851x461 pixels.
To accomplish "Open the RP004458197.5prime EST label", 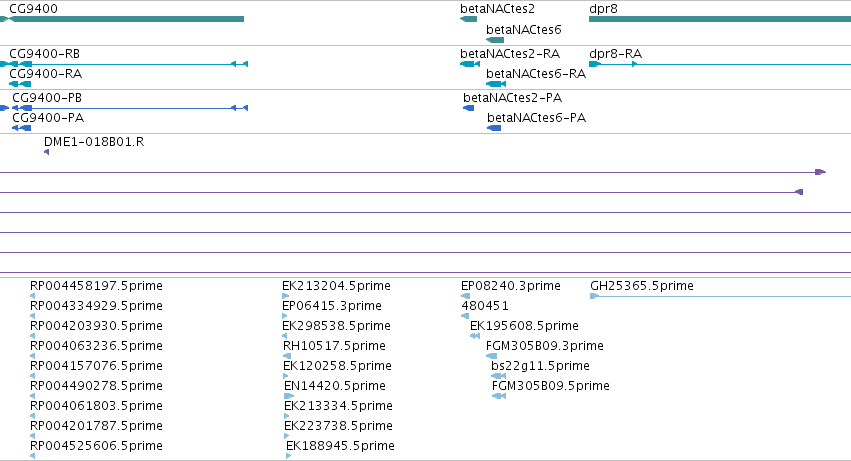I will [96, 286].
